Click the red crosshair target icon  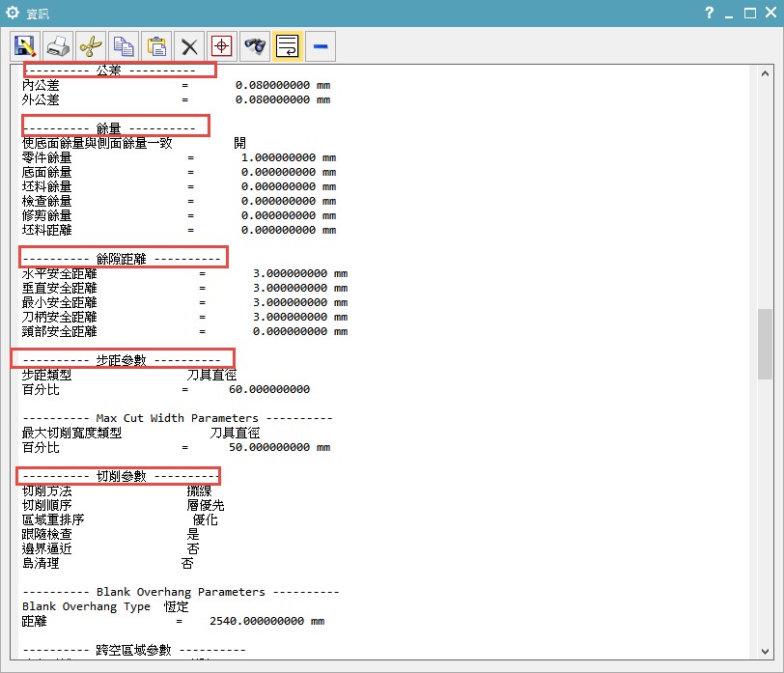point(221,46)
